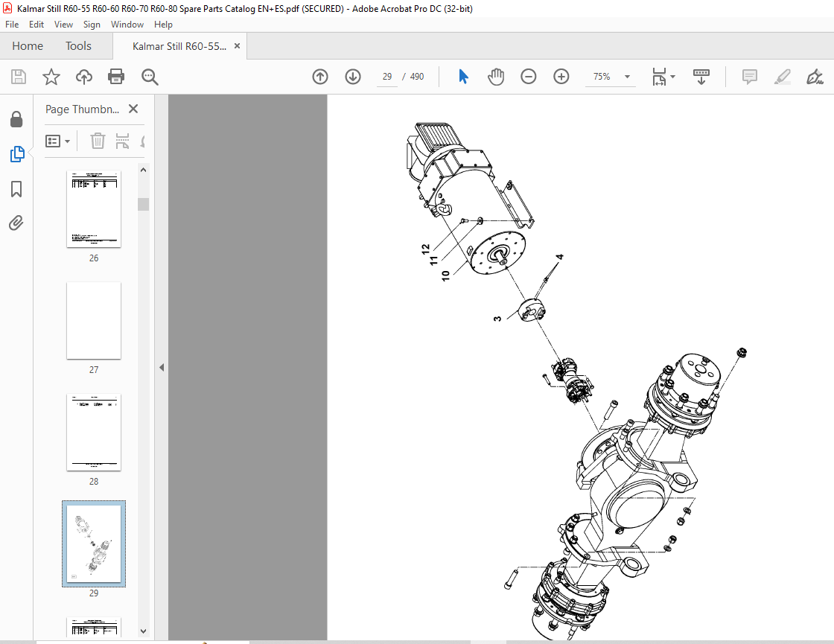Zoom in with plus icon
Screen dimensions: 834x644
pos(561,77)
